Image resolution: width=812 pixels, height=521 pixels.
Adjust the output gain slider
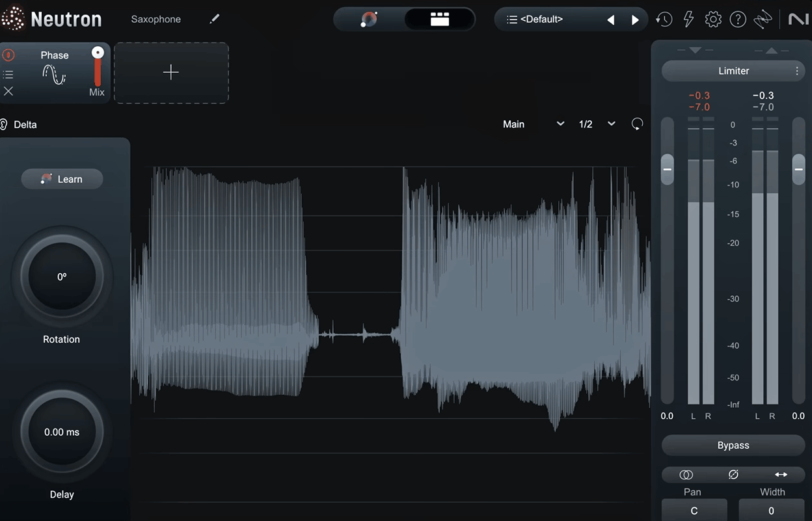point(798,168)
